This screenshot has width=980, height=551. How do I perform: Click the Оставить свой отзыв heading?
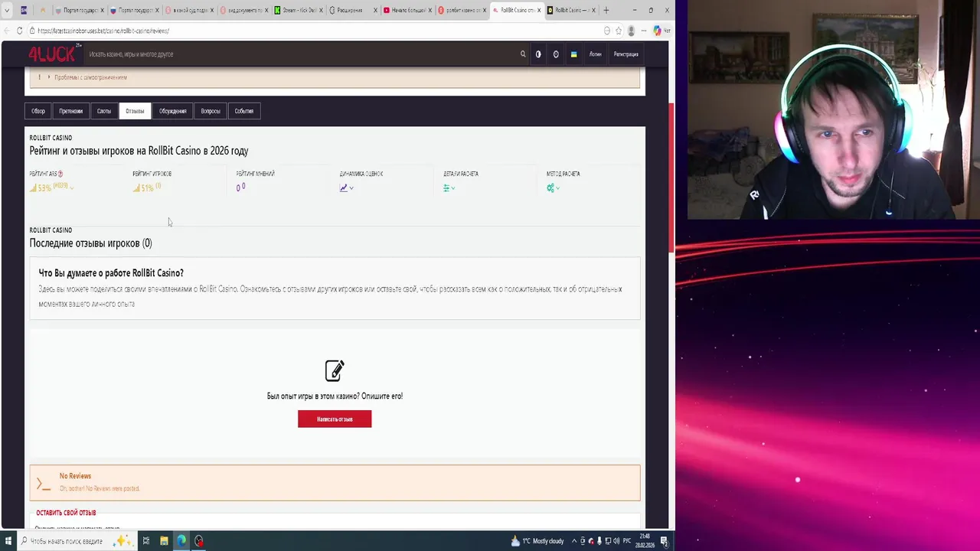tap(66, 513)
